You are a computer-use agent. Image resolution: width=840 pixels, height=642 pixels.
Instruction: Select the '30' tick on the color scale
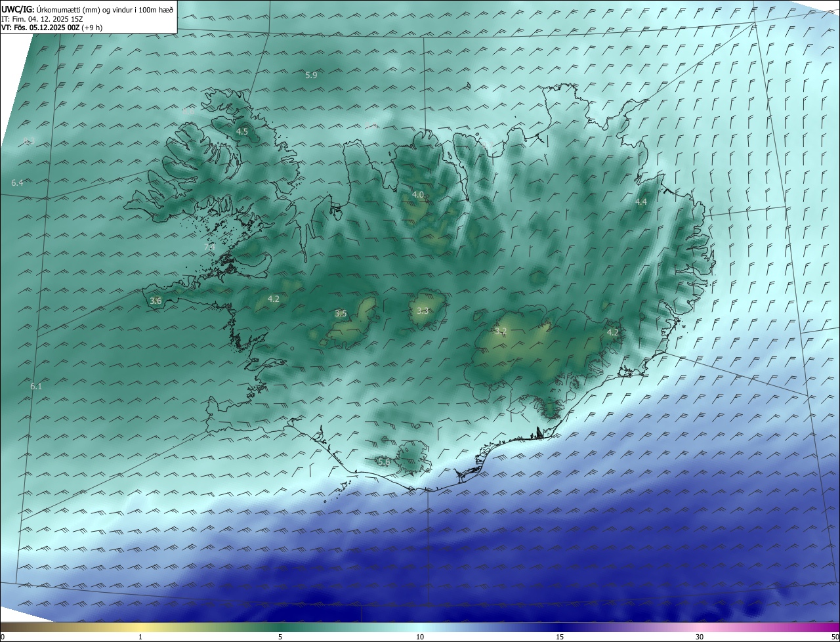[x=700, y=637]
